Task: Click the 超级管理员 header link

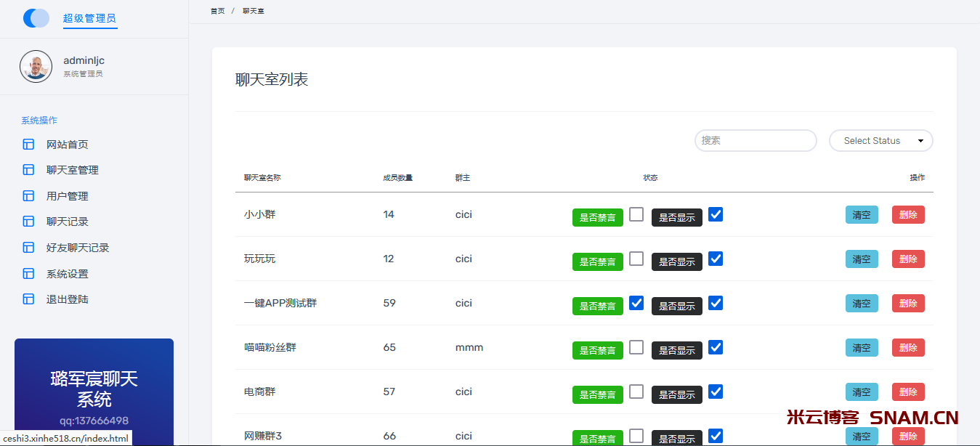Action: [x=90, y=17]
